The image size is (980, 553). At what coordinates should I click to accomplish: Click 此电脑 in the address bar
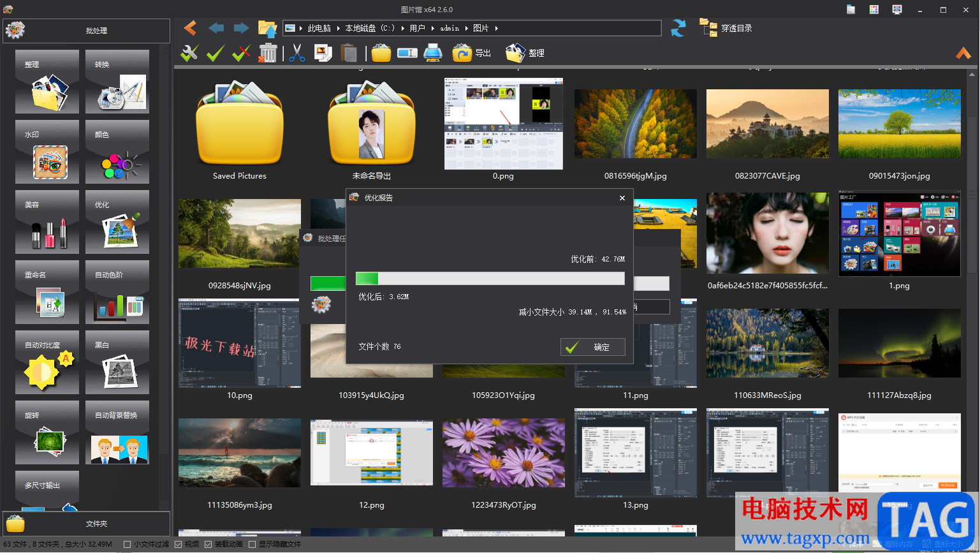point(319,28)
